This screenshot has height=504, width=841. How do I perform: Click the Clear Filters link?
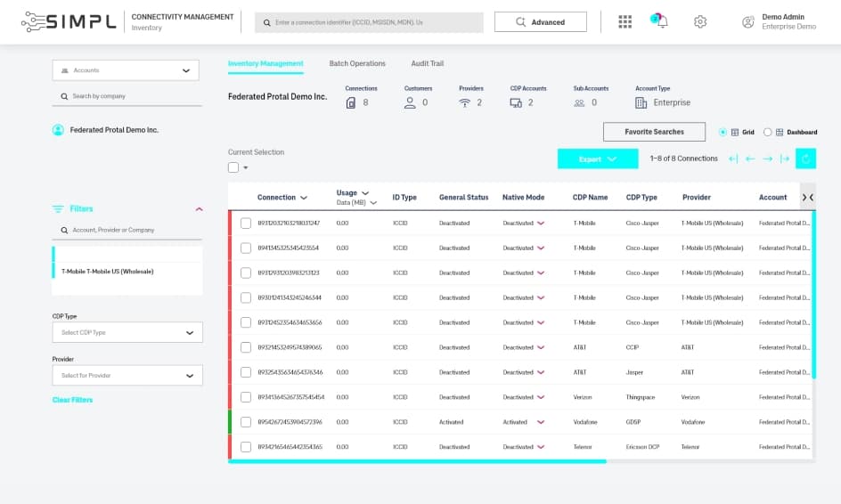(x=72, y=400)
